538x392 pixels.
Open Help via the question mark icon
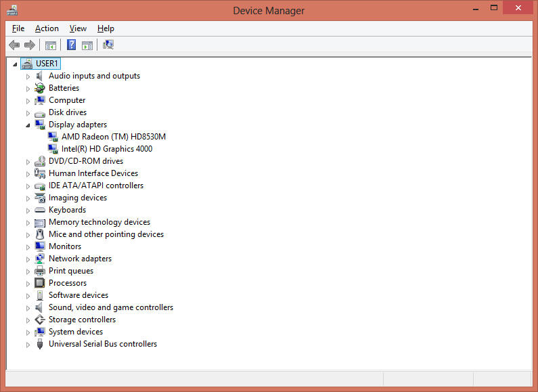coord(70,45)
